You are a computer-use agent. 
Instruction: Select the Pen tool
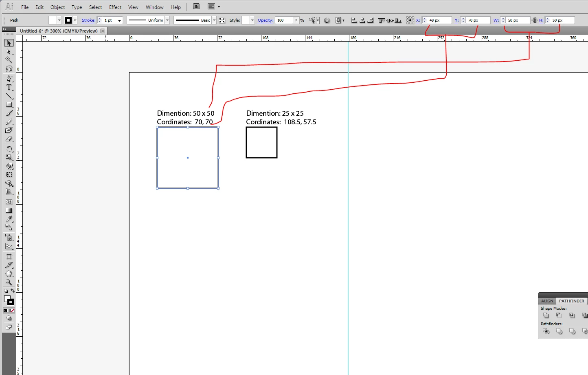pyautogui.click(x=9, y=79)
